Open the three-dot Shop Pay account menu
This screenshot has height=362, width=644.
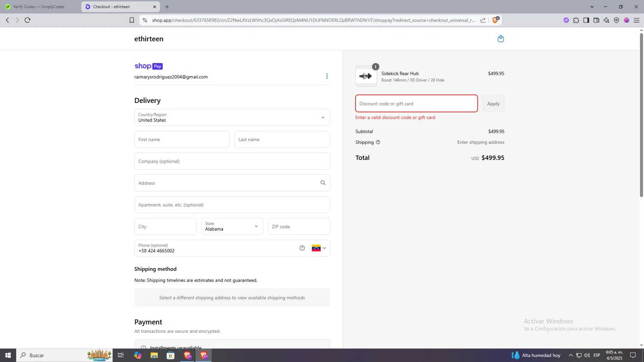pyautogui.click(x=327, y=76)
